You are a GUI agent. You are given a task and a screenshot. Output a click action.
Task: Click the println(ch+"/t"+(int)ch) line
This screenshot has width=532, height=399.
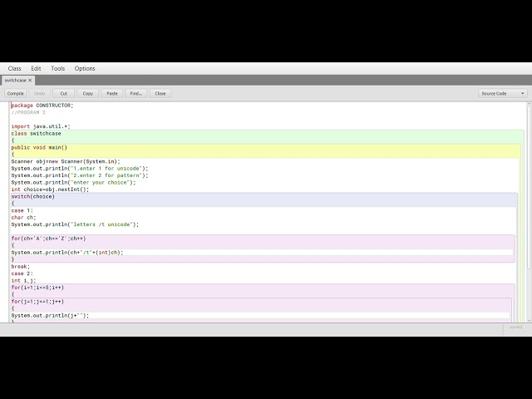coord(67,253)
